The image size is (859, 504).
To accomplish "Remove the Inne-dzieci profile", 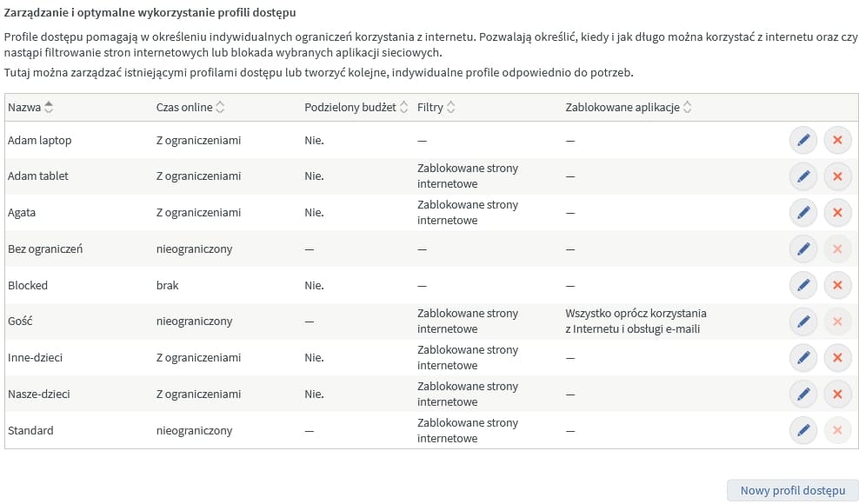I will pyautogui.click(x=837, y=357).
